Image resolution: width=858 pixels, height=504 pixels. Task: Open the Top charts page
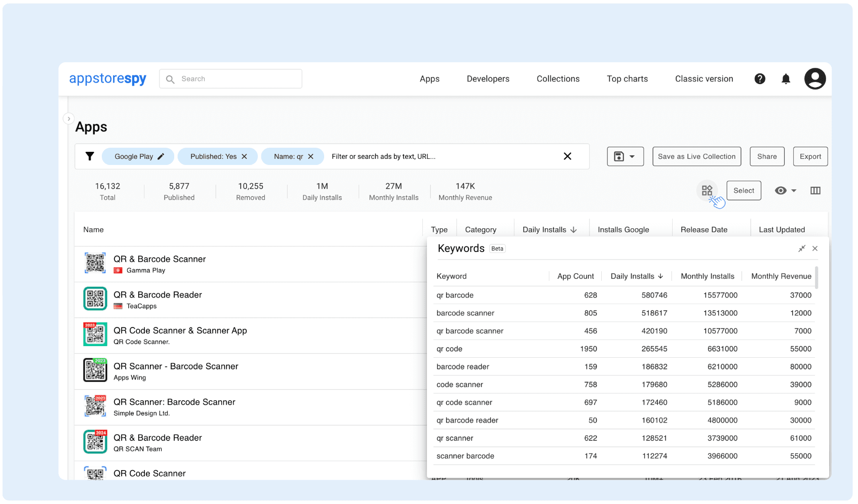pos(627,79)
